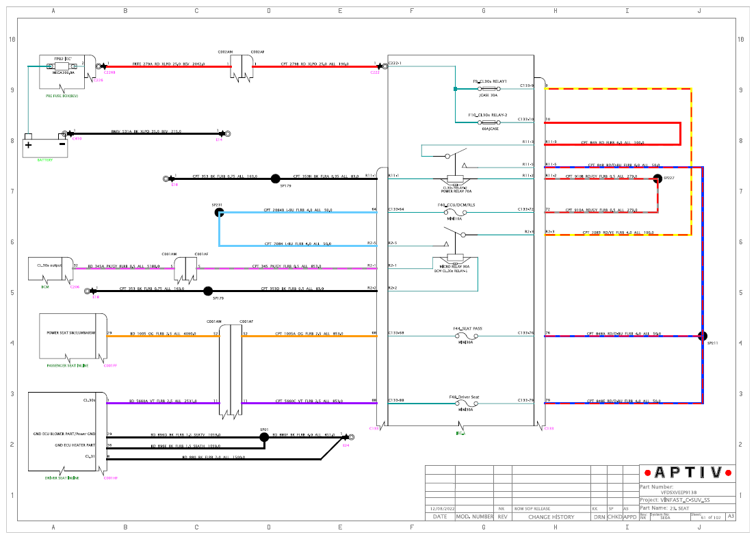Click the F9_CL30s RELAY1 fuse symbol
Viewport: 756px width, 539px height.
488,89
